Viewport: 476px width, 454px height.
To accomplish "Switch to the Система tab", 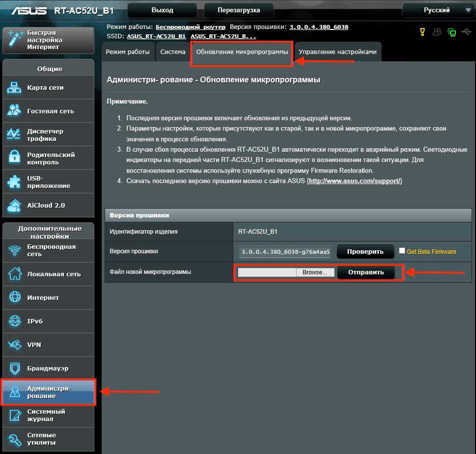I will pyautogui.click(x=173, y=52).
